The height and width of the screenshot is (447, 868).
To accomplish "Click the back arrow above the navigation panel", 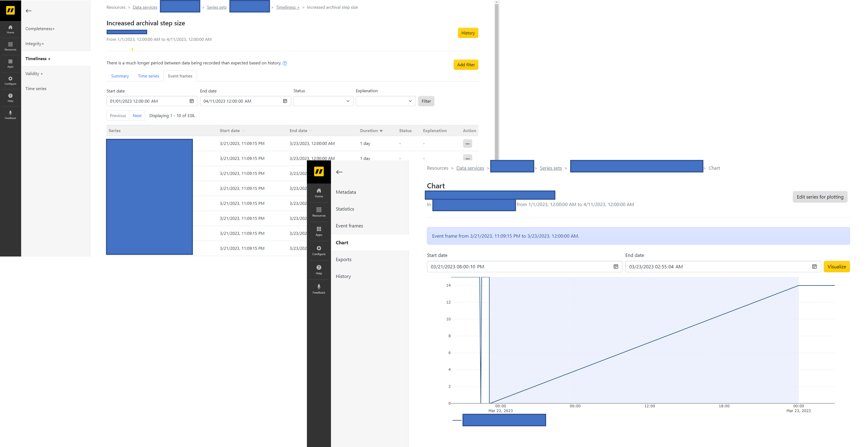I will tap(29, 11).
